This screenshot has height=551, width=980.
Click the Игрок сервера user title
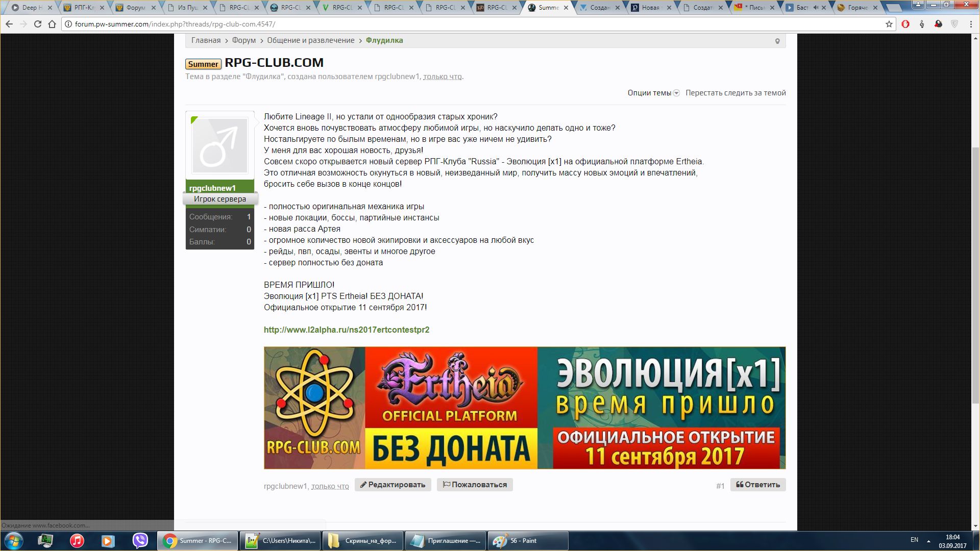pos(220,199)
